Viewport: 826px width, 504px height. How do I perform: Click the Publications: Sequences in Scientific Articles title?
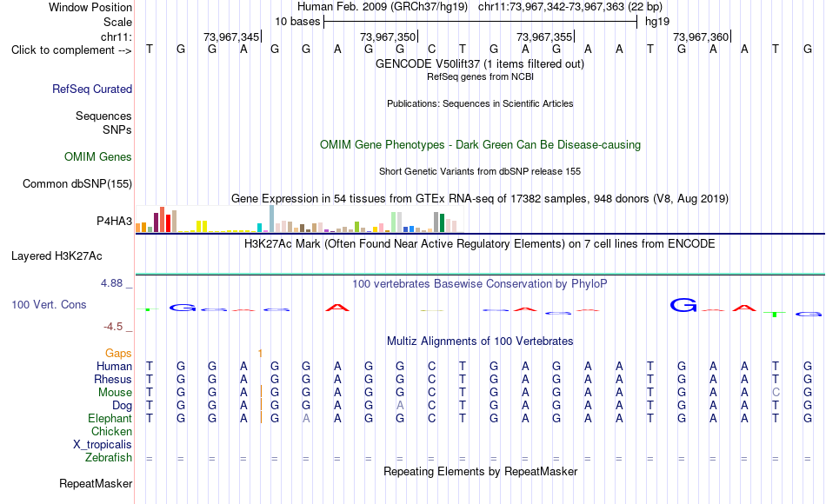click(480, 103)
